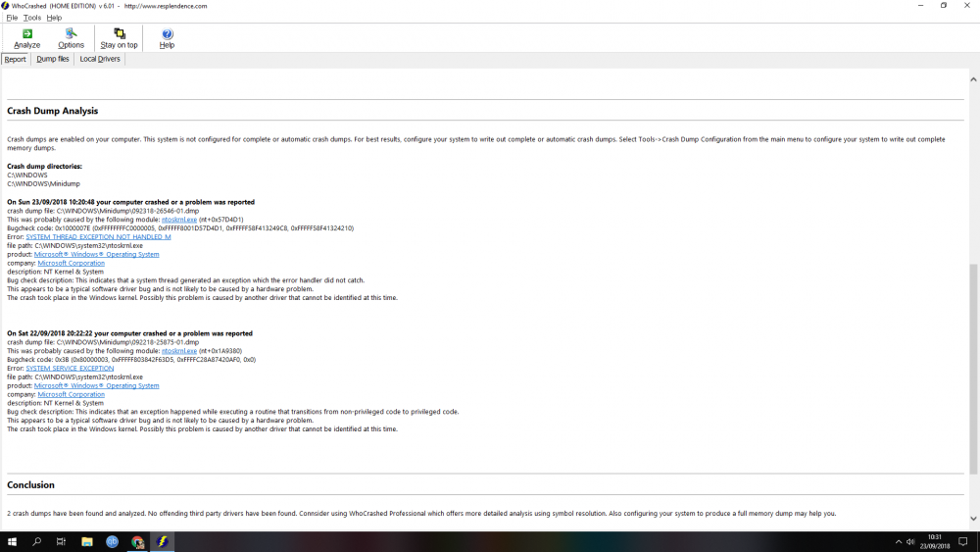Screen dimensions: 980x552
Task: Click the WhoCrashed taskbar icon
Action: coord(163,542)
